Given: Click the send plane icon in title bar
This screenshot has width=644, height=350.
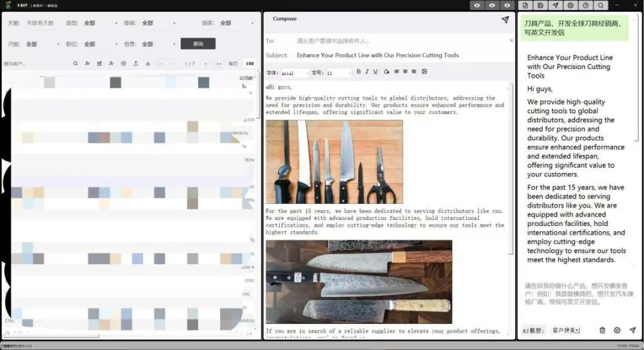Looking at the screenshot, I should [555, 5].
